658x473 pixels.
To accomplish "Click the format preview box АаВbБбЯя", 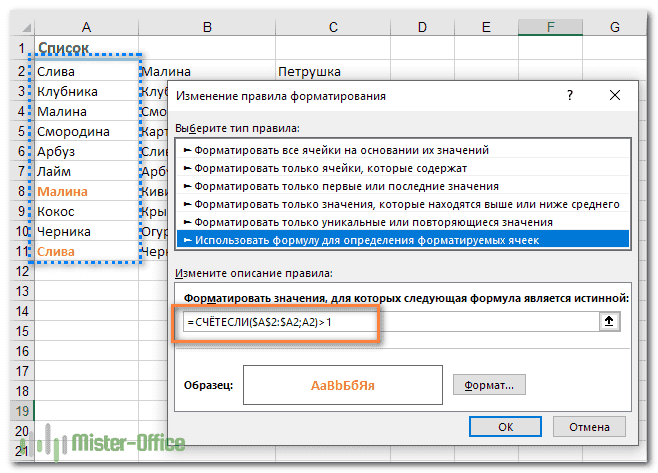I will [x=343, y=385].
